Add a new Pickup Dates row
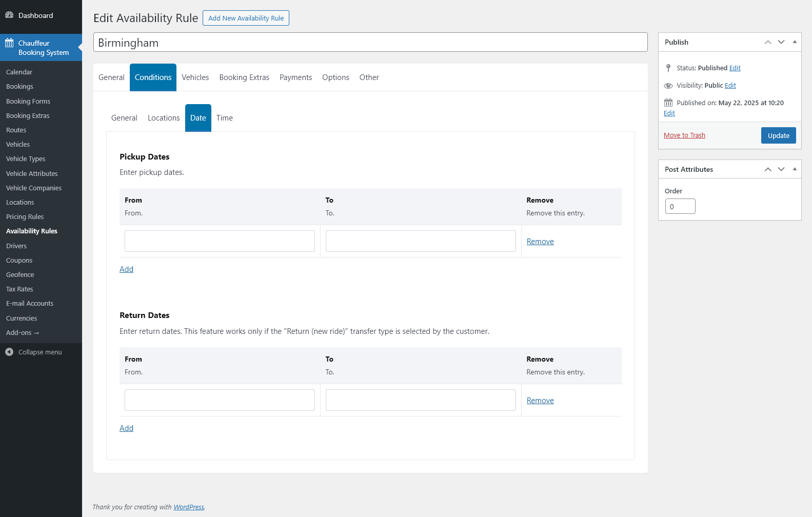This screenshot has width=812, height=517. click(x=126, y=269)
